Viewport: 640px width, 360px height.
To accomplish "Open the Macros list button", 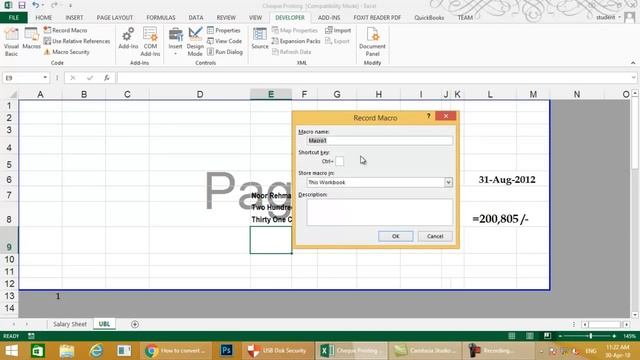I will pyautogui.click(x=31, y=39).
